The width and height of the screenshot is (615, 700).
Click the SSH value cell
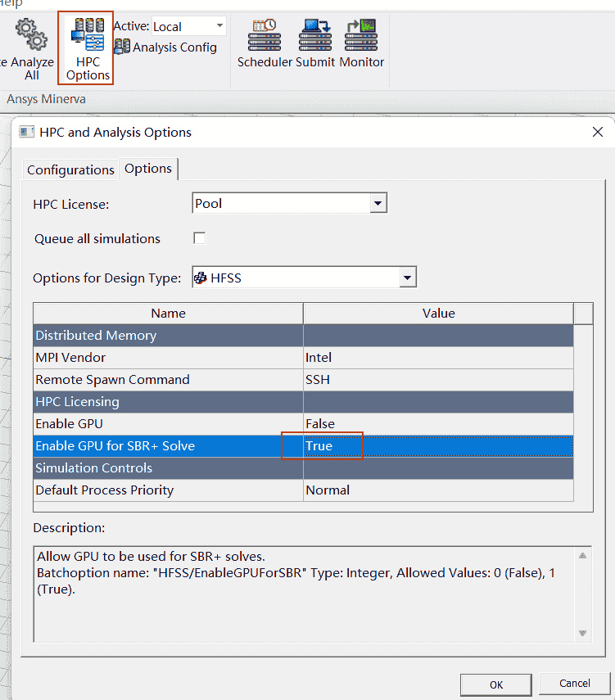pyautogui.click(x=439, y=379)
